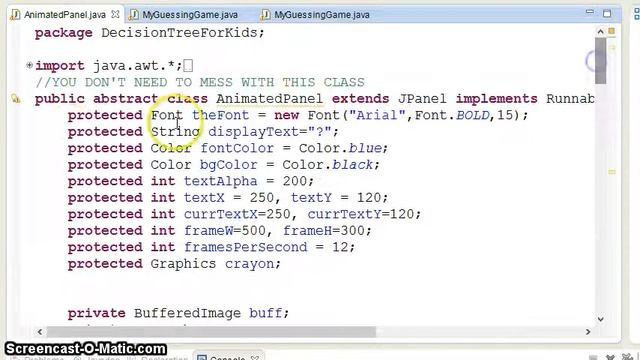Click the 'textY' variable
This screenshot has width=640, height=360.
tap(311, 198)
